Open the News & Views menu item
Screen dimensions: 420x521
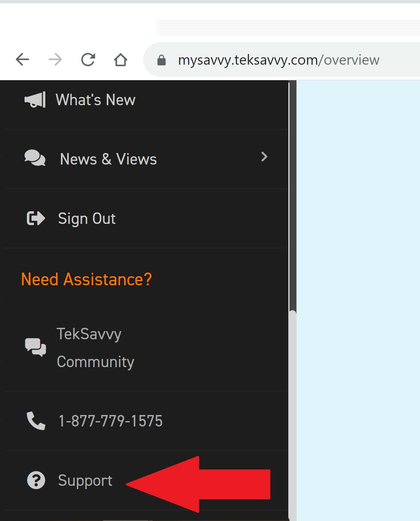(x=108, y=159)
